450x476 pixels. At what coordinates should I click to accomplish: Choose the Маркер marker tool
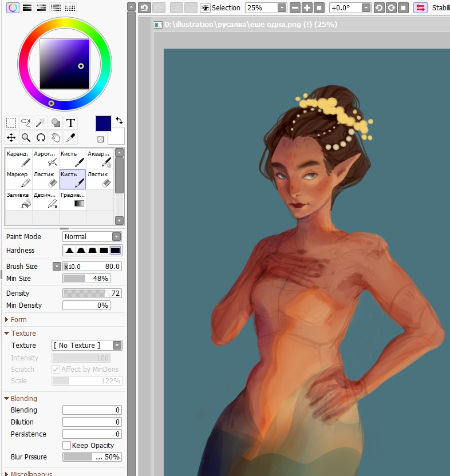[x=18, y=179]
